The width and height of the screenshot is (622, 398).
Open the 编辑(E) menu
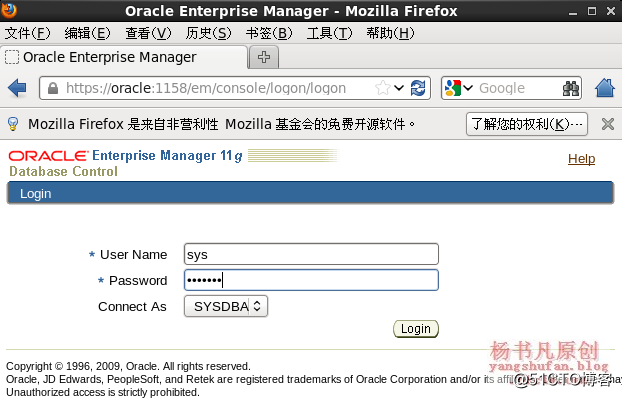(x=87, y=33)
